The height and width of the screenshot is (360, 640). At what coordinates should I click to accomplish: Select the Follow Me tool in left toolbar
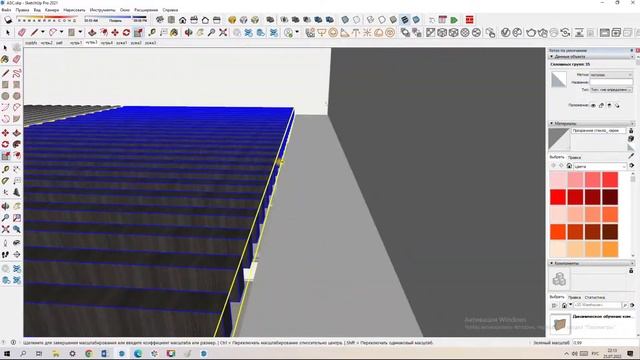pyautogui.click(x=17, y=144)
